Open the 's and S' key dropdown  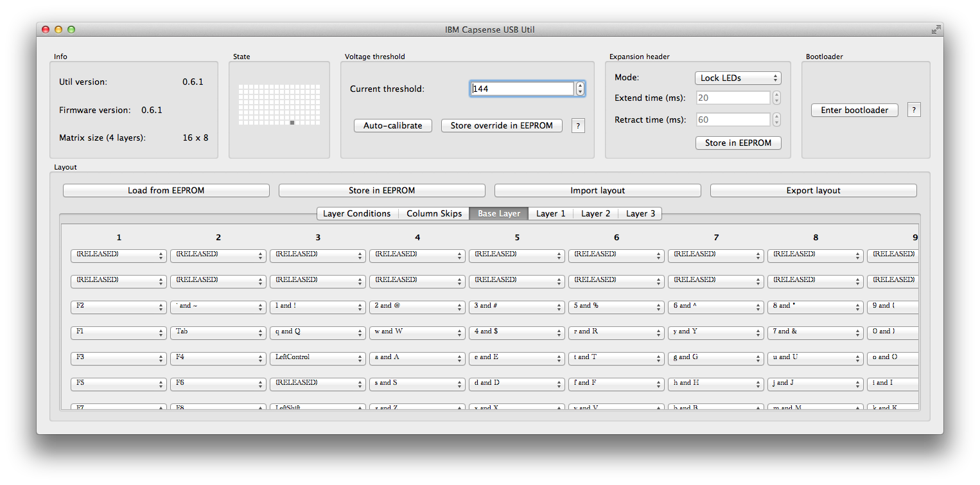click(x=417, y=384)
